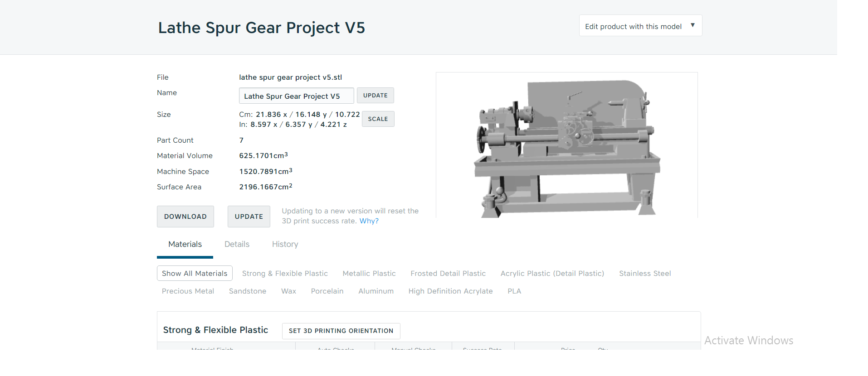Click the lathe 3D model preview
This screenshot has height=376, width=868.
tap(566, 145)
